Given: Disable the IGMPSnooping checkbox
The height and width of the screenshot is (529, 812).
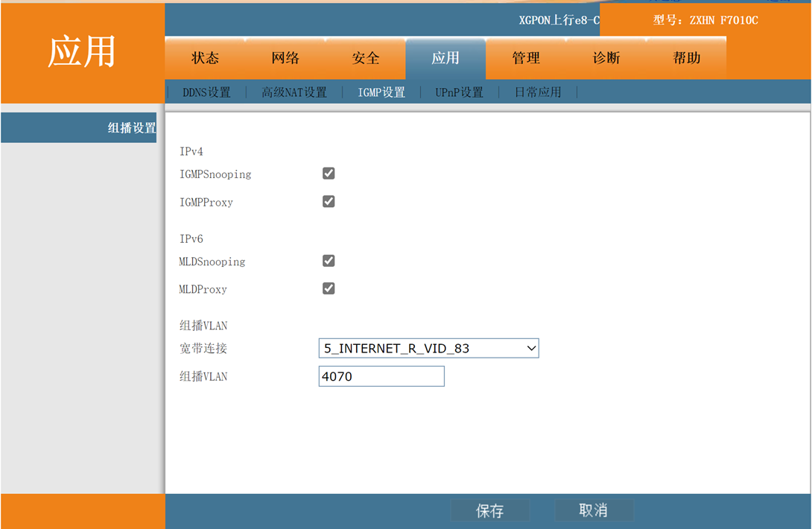Looking at the screenshot, I should click(329, 174).
